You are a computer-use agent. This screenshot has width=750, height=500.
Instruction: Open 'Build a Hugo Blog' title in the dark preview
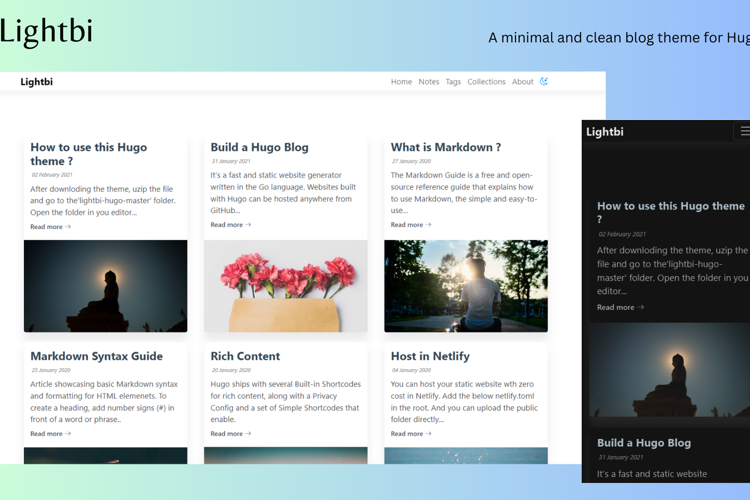(x=644, y=443)
